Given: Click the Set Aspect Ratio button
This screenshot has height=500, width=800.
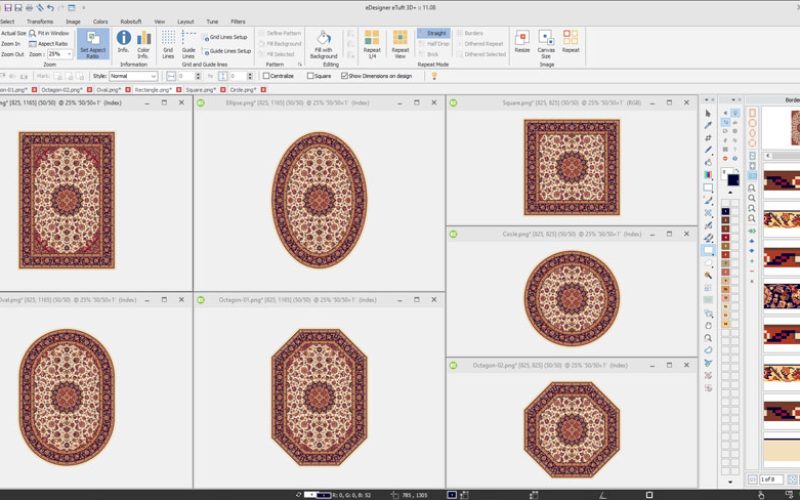Looking at the screenshot, I should 92,44.
